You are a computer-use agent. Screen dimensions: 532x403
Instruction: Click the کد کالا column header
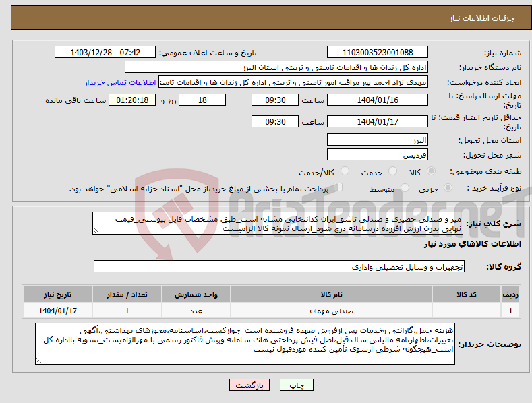[467, 294]
